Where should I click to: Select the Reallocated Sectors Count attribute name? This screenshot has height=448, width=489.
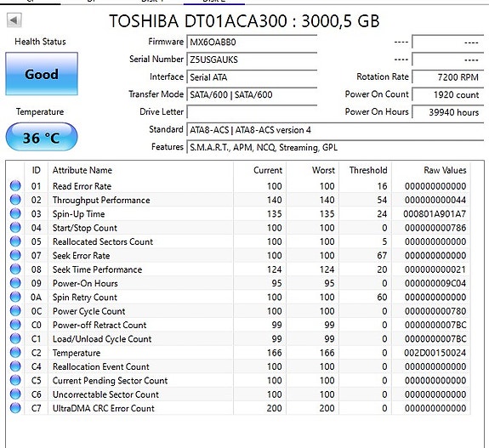click(x=103, y=241)
